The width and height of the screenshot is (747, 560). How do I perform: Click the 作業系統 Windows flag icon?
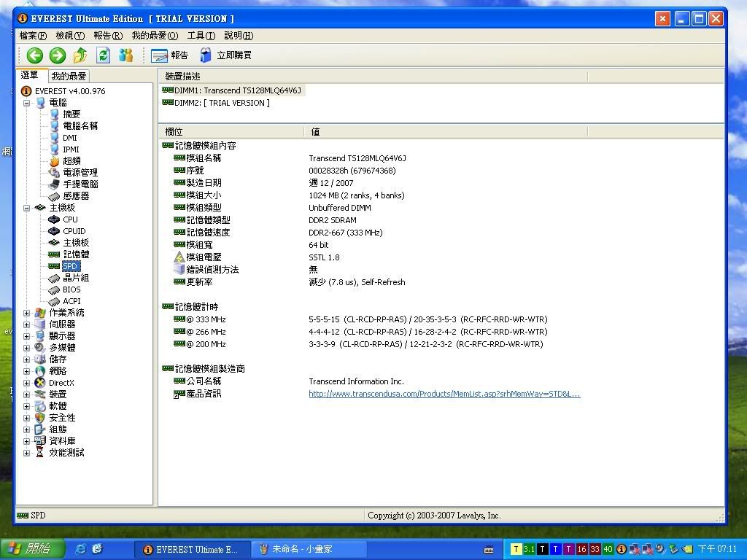pos(40,313)
